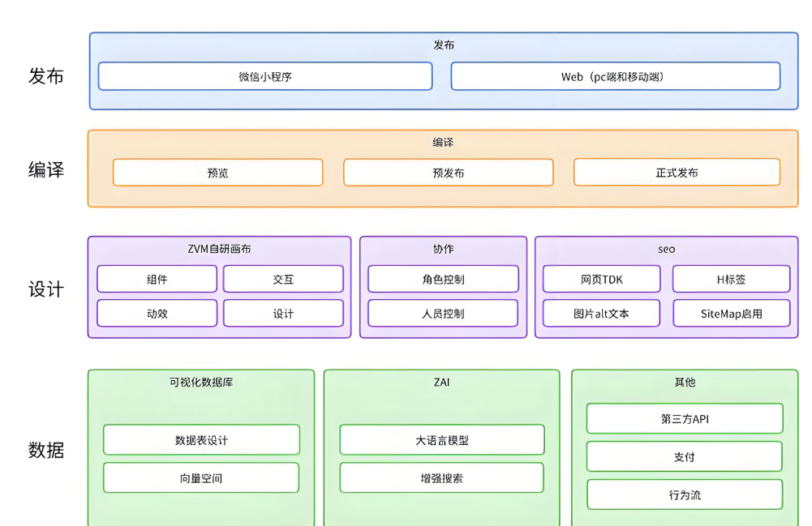Click the 预发布 button
The image size is (812, 526).
(x=449, y=173)
